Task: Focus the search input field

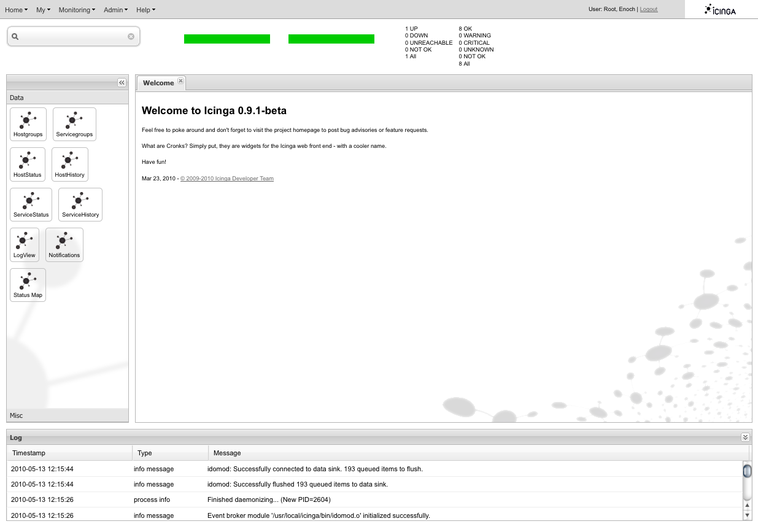Action: pos(74,37)
